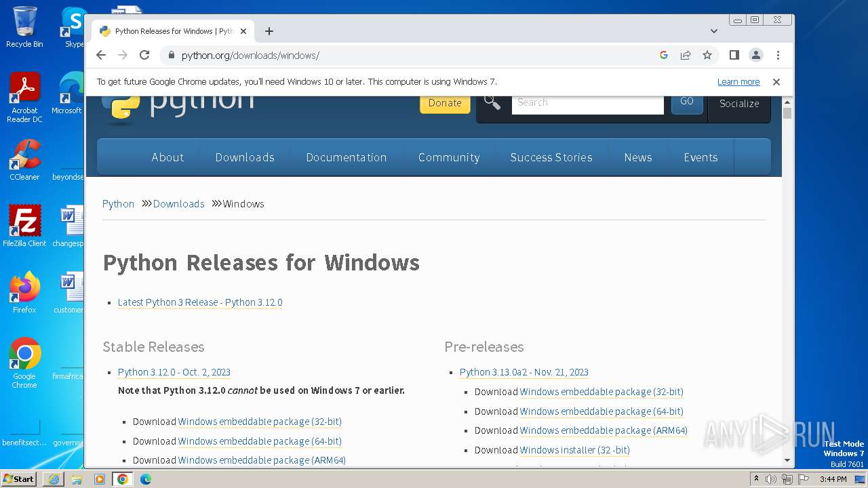Open CCleaner desktop icon
The image size is (868, 488).
[x=24, y=160]
